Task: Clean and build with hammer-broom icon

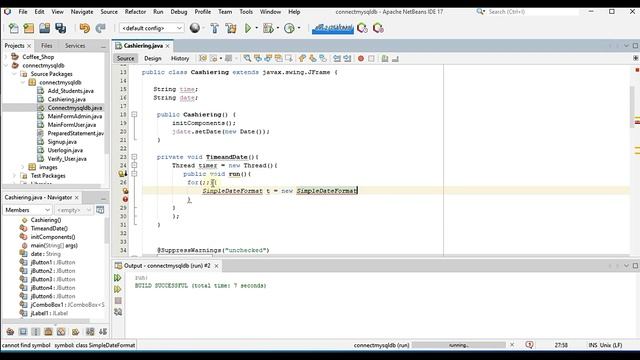Action: (x=231, y=28)
